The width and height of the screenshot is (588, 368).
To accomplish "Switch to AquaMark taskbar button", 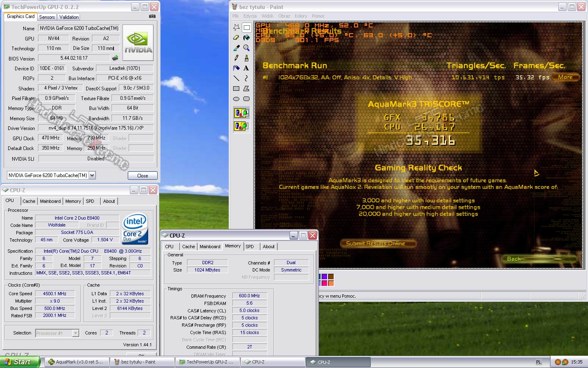I will pos(76,362).
